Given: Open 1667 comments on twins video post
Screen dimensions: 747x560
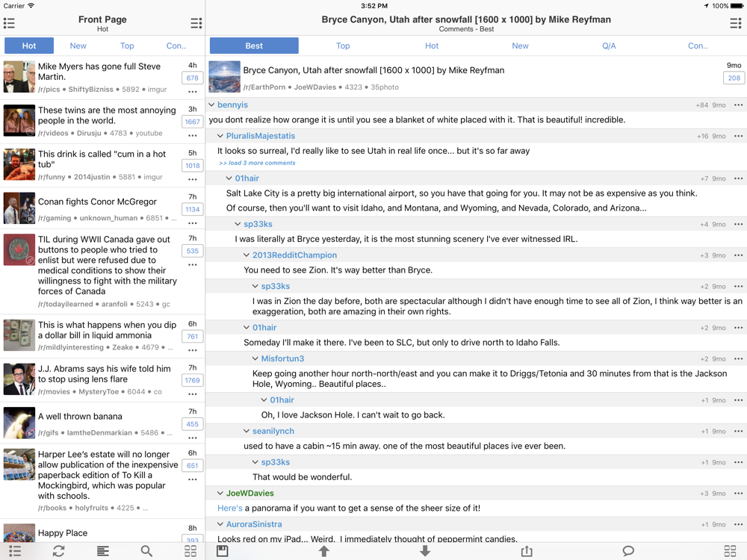Looking at the screenshot, I should click(193, 122).
